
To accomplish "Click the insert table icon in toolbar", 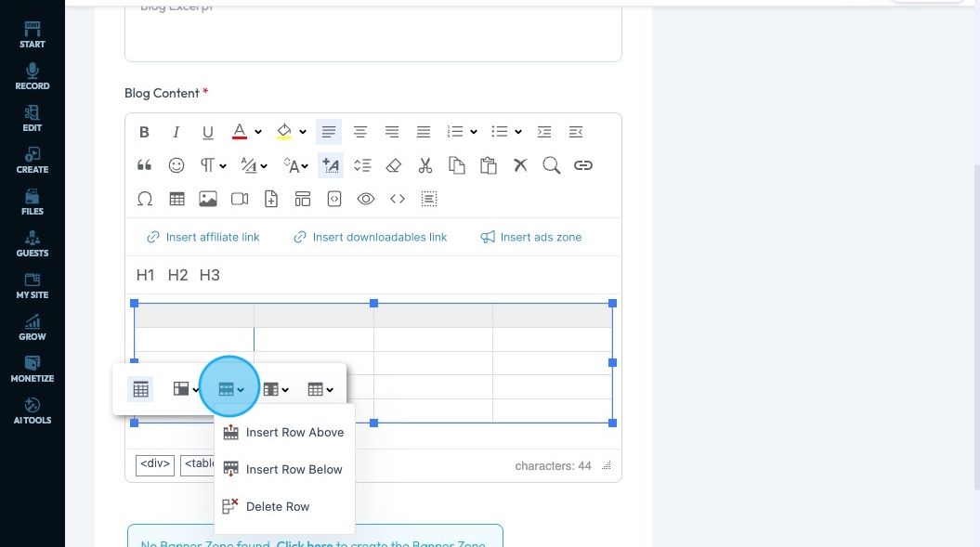I will click(176, 199).
